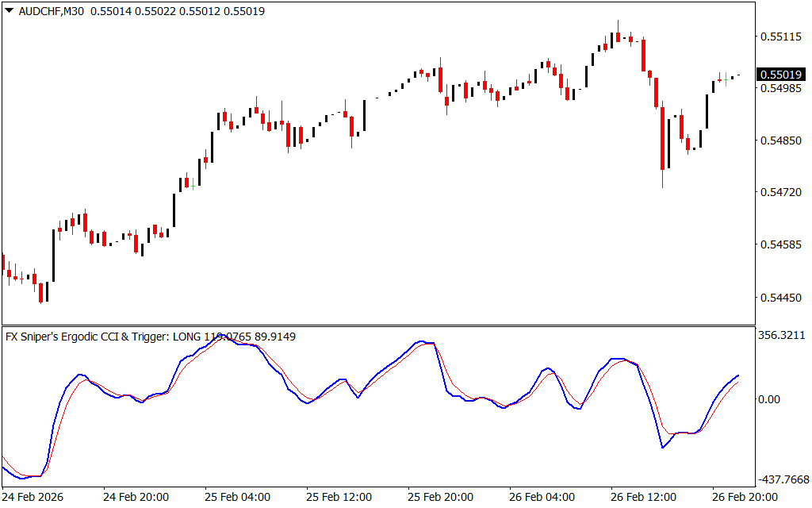
Task: Select the 25 Feb 04:00 time label
Action: [237, 497]
